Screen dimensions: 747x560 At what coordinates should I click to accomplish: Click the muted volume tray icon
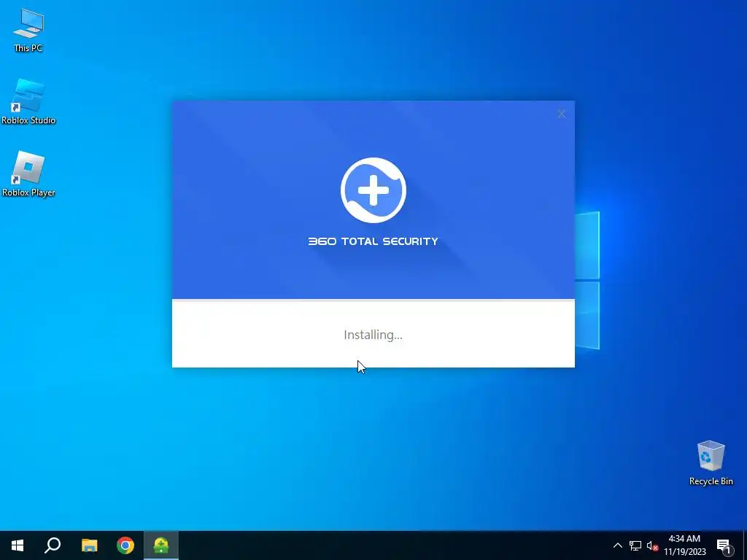tap(652, 545)
